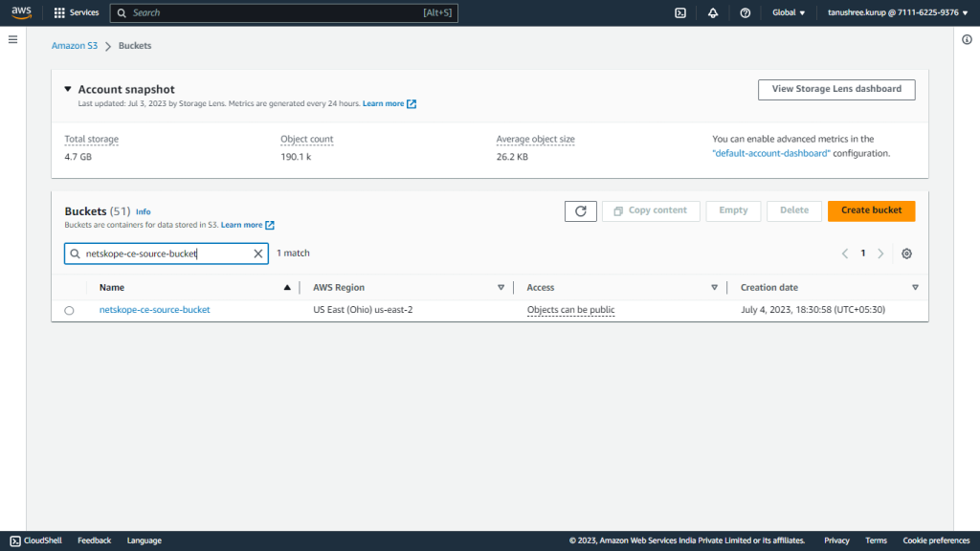
Task: Click Objects can be public access text
Action: pyautogui.click(x=570, y=310)
